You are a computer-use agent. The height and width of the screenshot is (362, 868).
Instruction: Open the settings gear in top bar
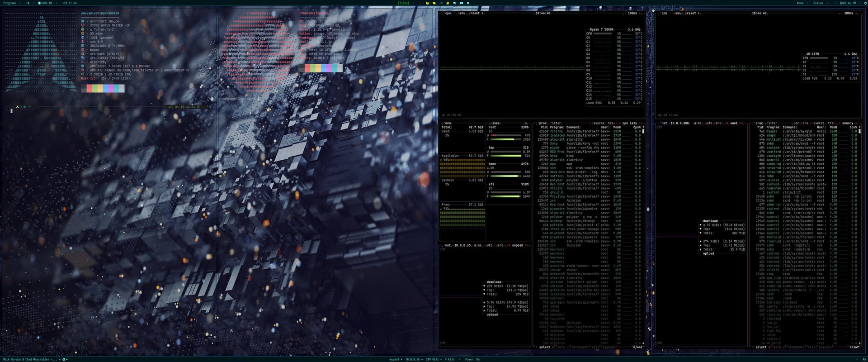468,3
